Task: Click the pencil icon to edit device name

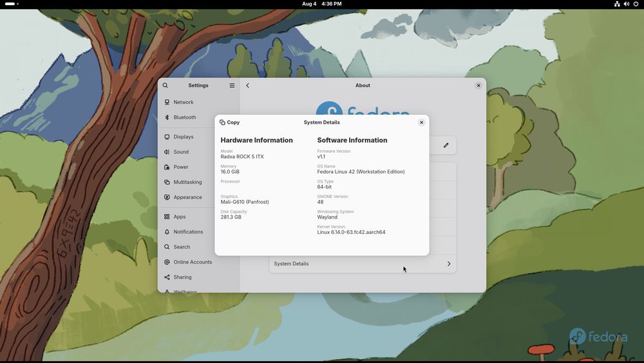Action: pos(446,145)
